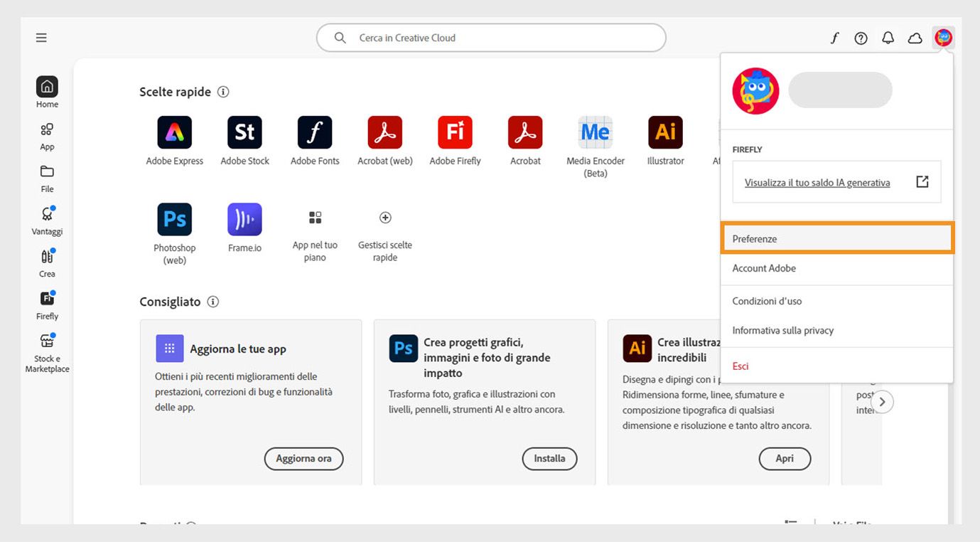Image resolution: width=980 pixels, height=542 pixels.
Task: Open notifications bell
Action: 888,38
